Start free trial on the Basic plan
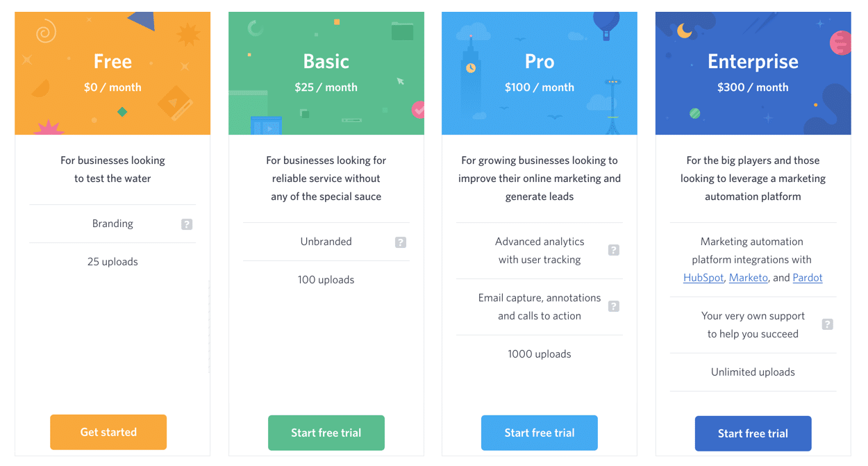This screenshot has width=868, height=466. (326, 433)
